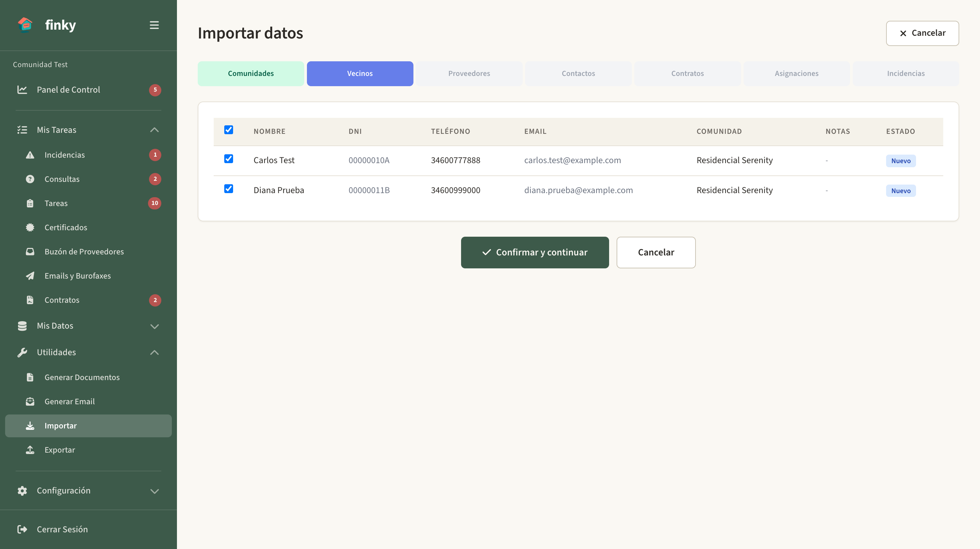This screenshot has height=549, width=980.
Task: Click the Nuevo status badge for Carlos Test
Action: 901,161
